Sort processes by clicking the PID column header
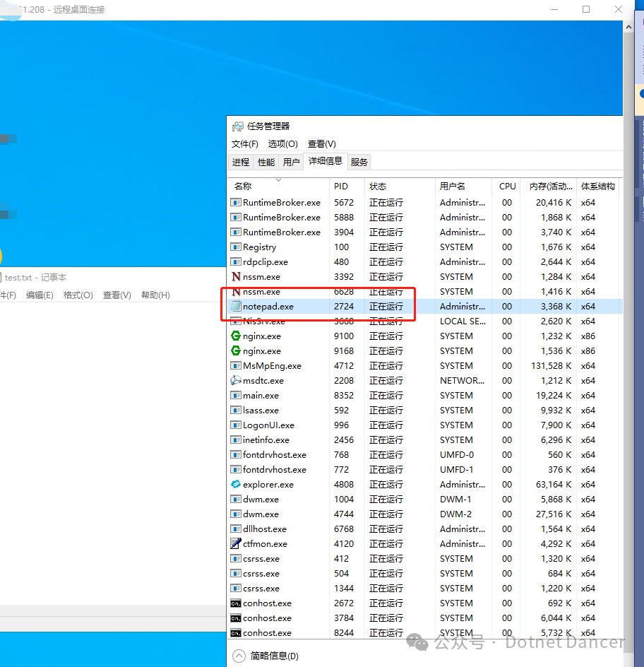The height and width of the screenshot is (667, 644). pos(342,186)
